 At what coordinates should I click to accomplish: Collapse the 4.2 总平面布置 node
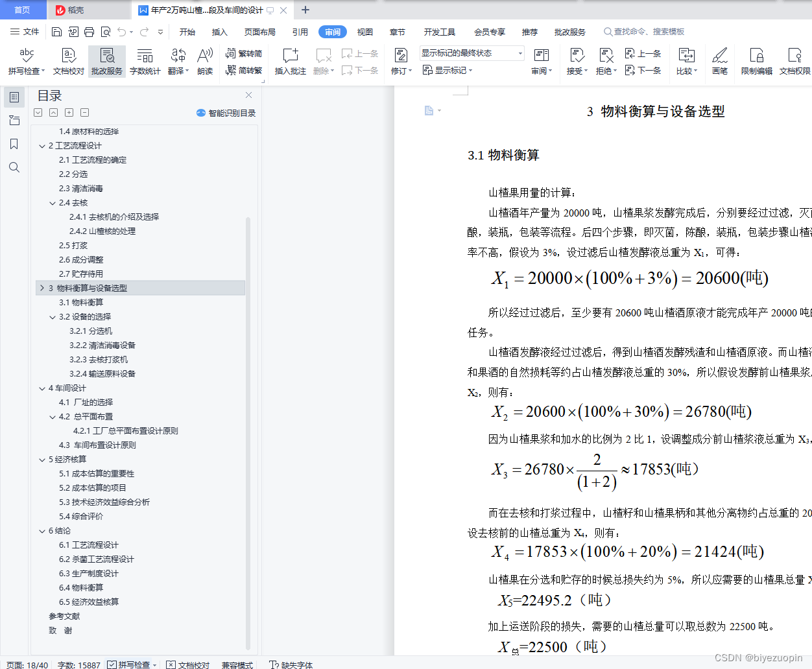pyautogui.click(x=53, y=417)
